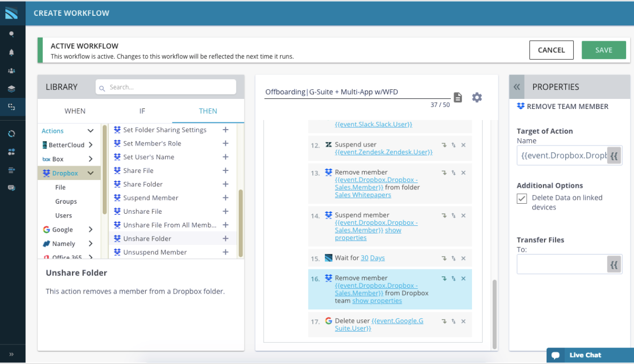This screenshot has width=634, height=364.
Task: Open notifications bell in the sidebar
Action: tap(12, 52)
